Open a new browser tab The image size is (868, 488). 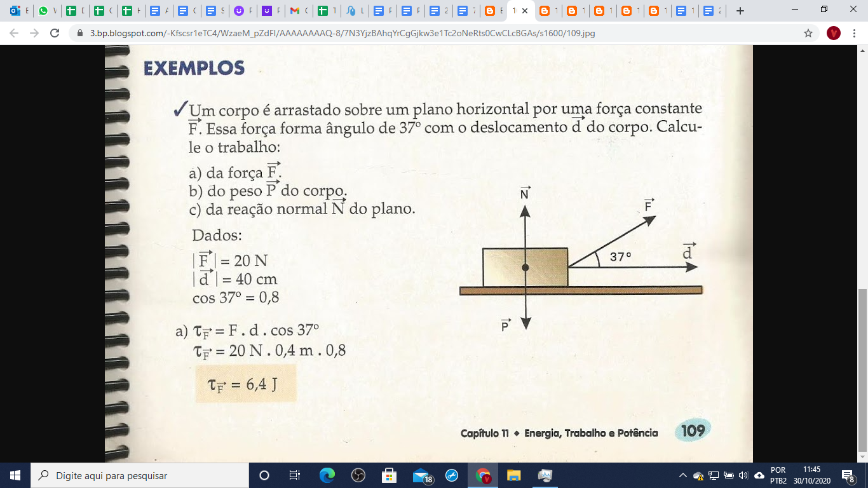[x=740, y=11]
